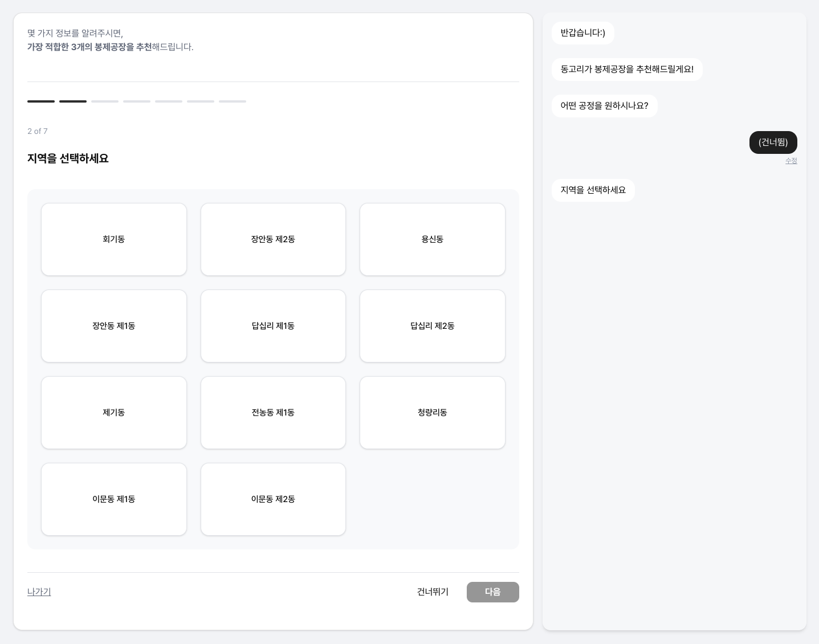Pick the 제기동 card
This screenshot has width=819, height=644.
pos(114,413)
